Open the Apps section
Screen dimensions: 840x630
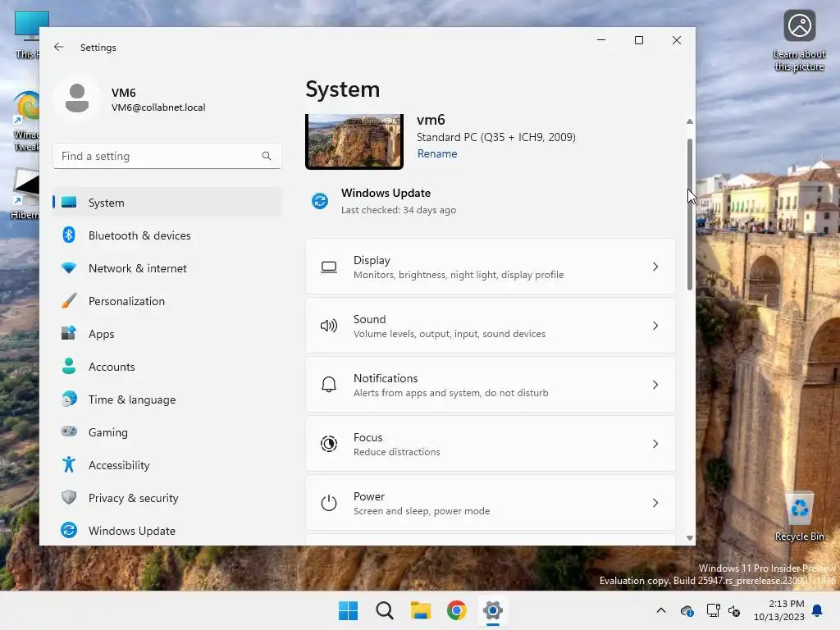coord(167,334)
